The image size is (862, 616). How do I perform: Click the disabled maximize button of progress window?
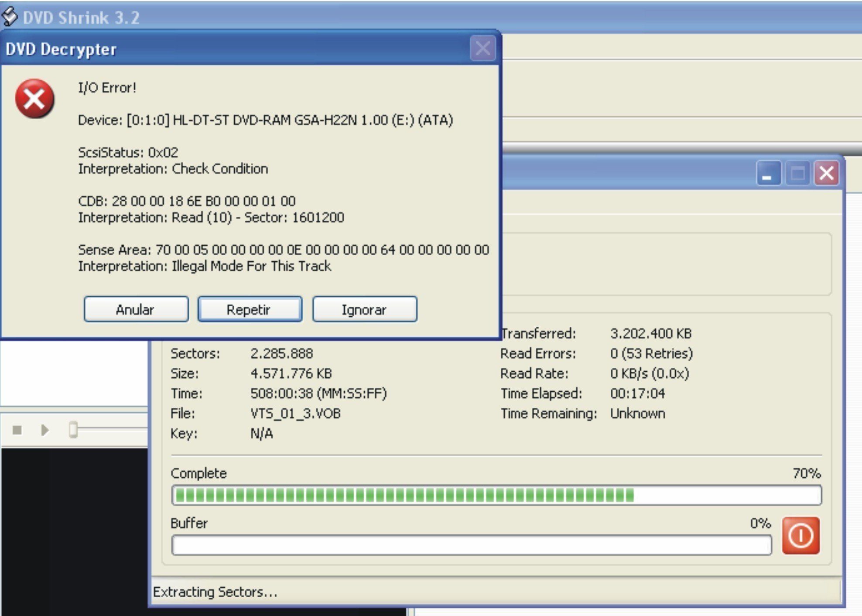(x=798, y=173)
